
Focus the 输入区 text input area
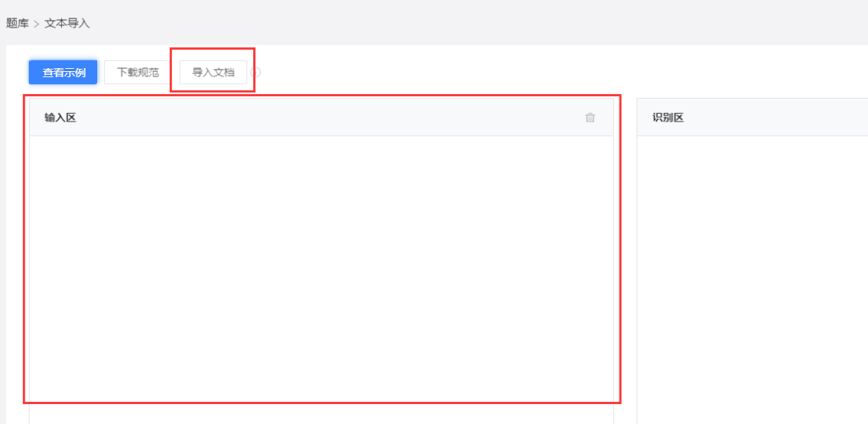coord(321,268)
